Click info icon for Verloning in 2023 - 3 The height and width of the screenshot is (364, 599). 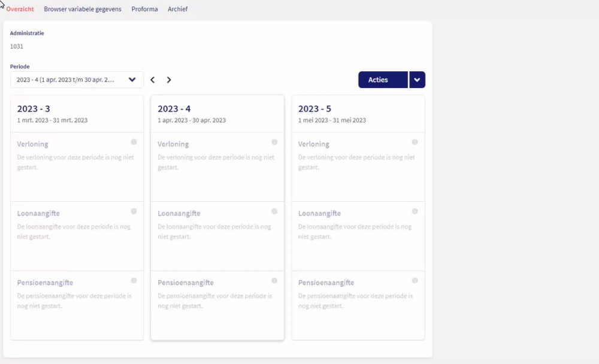point(134,142)
